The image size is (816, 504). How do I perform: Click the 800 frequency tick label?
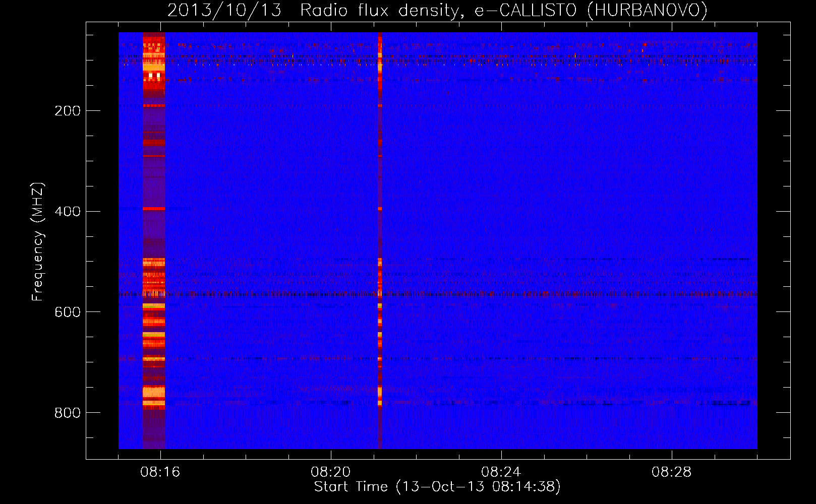pos(68,413)
